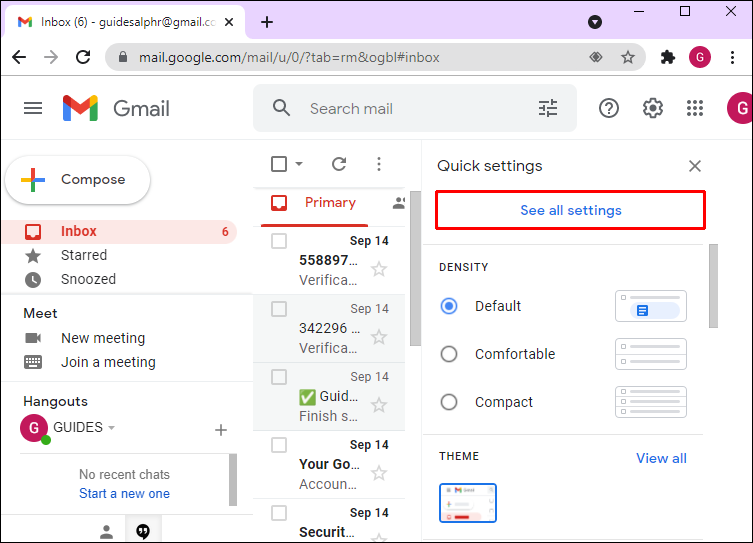The width and height of the screenshot is (753, 543).
Task: Click the Settings gear icon
Action: pyautogui.click(x=653, y=109)
